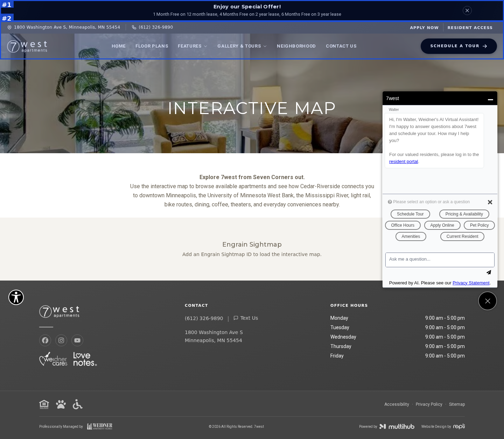Screen dimensions: 504x439
Task: Click the Friday office hours row
Action: [x=398, y=356]
